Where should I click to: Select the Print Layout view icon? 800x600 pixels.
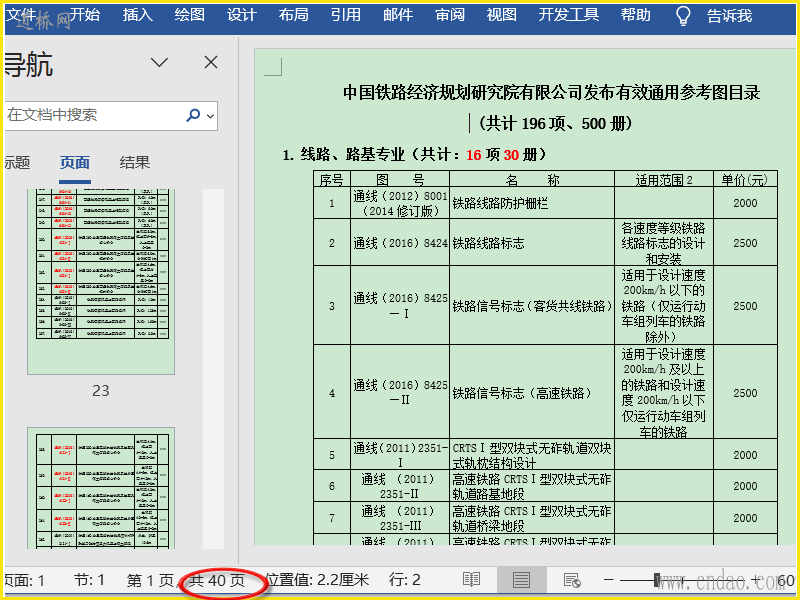[x=521, y=580]
